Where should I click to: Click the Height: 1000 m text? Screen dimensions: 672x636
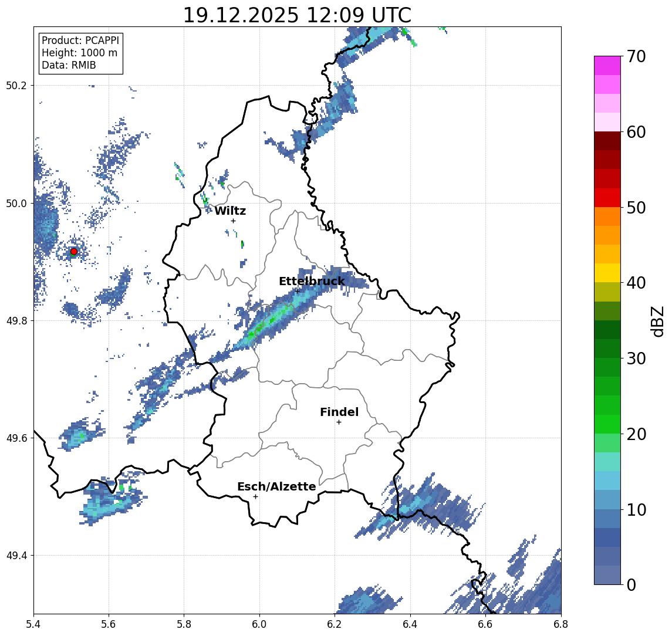pyautogui.click(x=79, y=53)
